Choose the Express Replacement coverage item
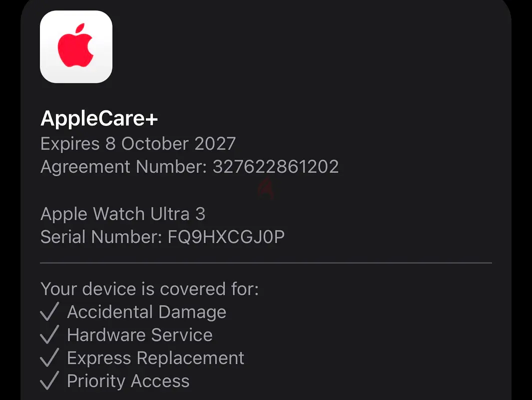This screenshot has width=532, height=400. click(x=155, y=358)
